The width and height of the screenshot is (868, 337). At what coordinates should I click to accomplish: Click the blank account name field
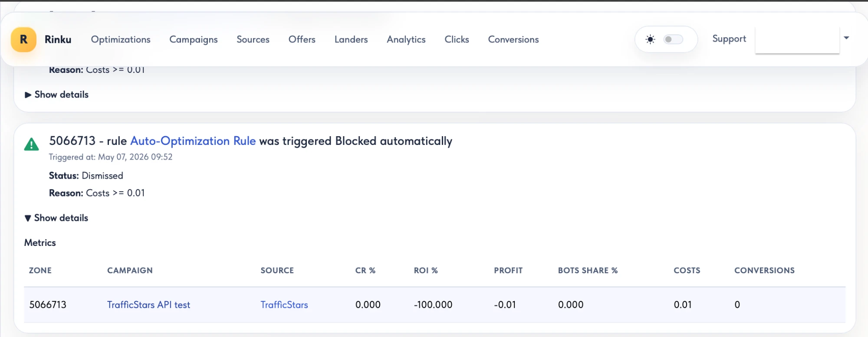tap(797, 39)
